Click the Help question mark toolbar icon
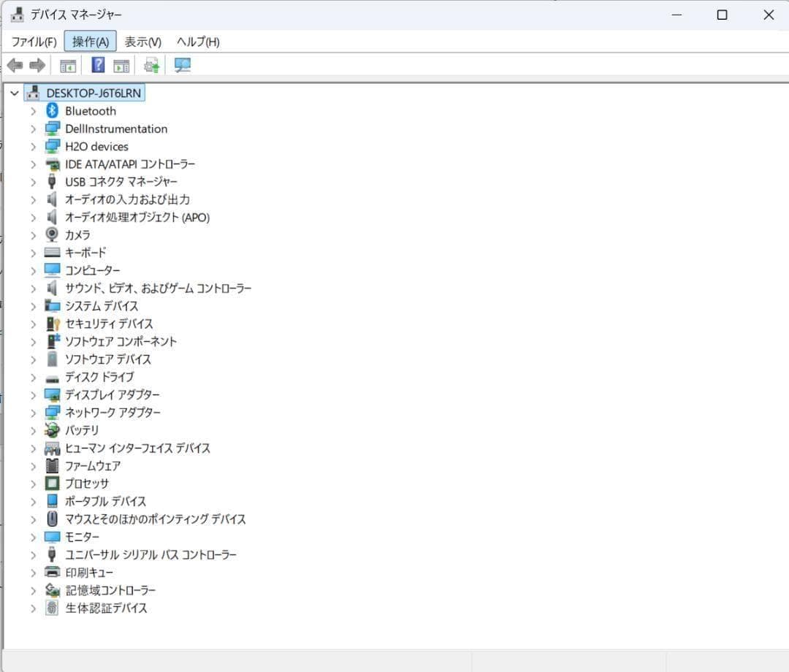 [98, 66]
